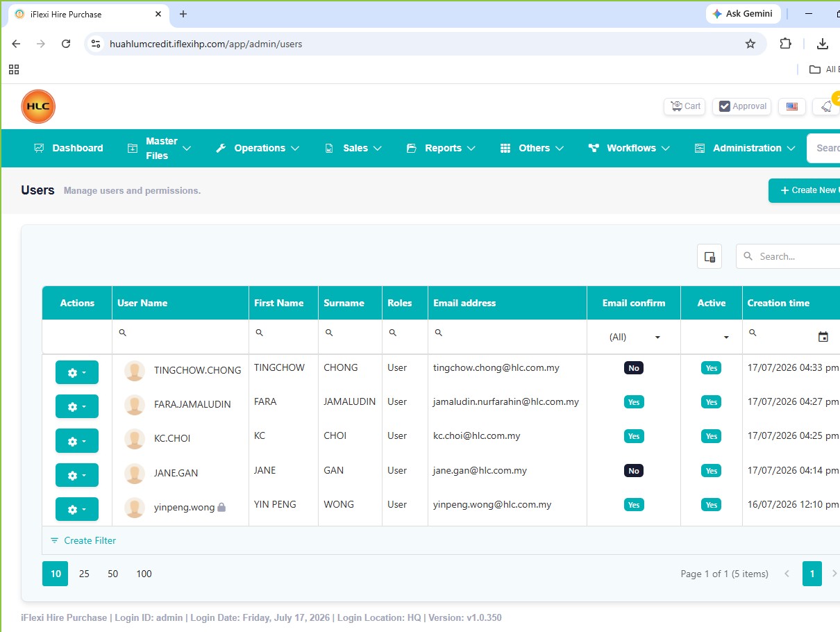Expand the Reports menu
Viewport: 840px width, 632px height.
coord(441,148)
